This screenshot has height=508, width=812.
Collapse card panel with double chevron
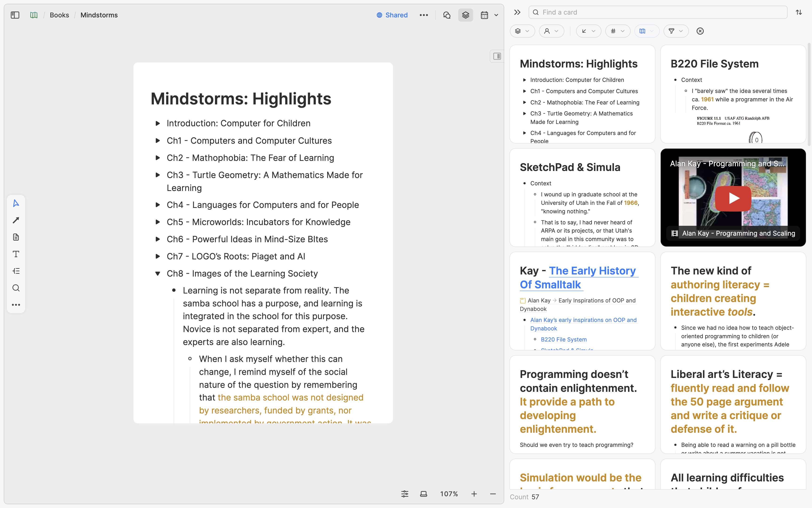coord(517,12)
